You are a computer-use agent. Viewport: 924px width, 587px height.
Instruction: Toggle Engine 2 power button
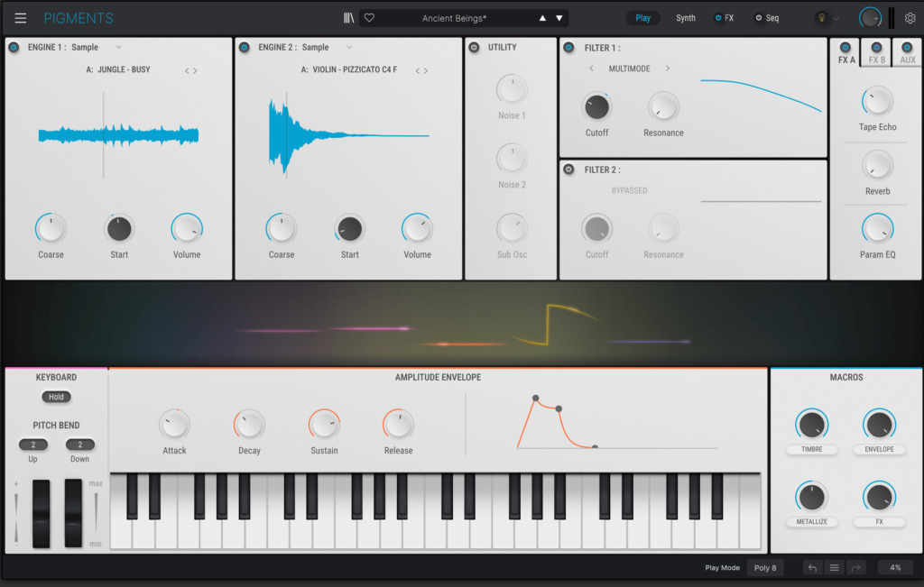244,47
